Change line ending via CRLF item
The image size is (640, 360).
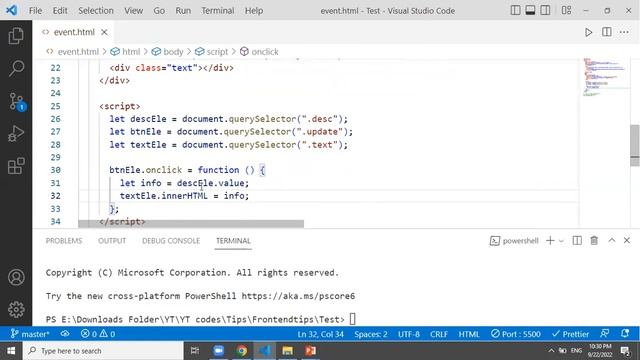click(x=439, y=334)
